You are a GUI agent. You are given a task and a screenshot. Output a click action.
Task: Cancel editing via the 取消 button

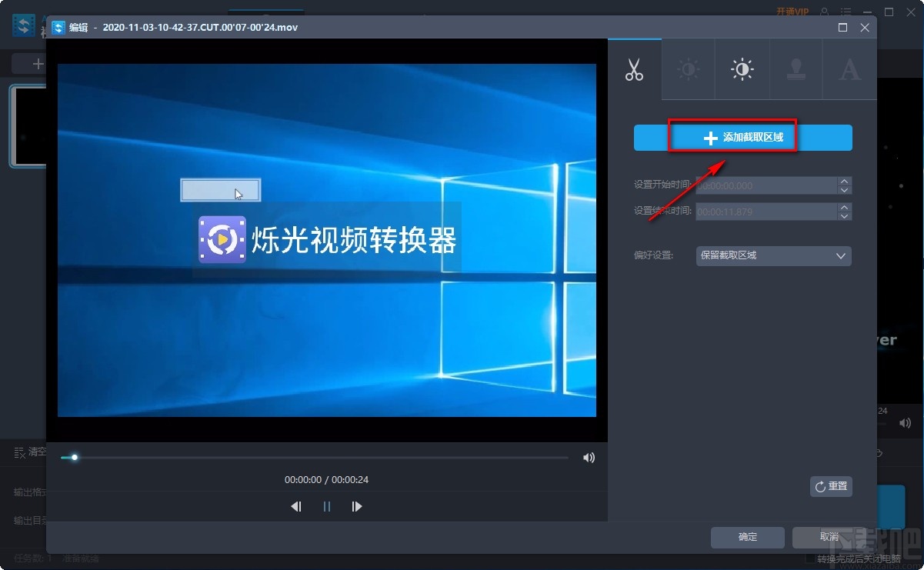829,537
